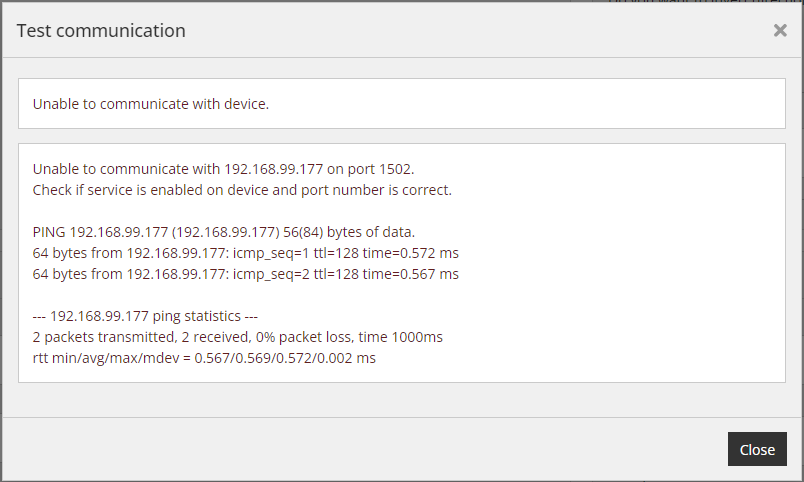Click the 'time=0.567 ms' value
Viewport: 804px width, 482px height.
coord(410,274)
